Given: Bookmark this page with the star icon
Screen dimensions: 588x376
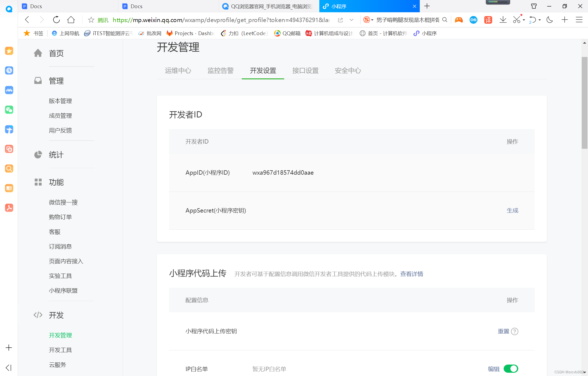Looking at the screenshot, I should point(91,20).
